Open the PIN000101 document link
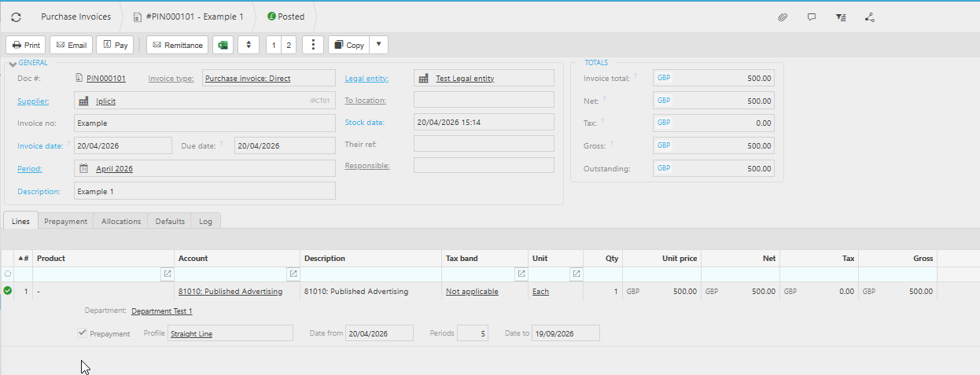Screen dimensions: 980x375 click(106, 79)
